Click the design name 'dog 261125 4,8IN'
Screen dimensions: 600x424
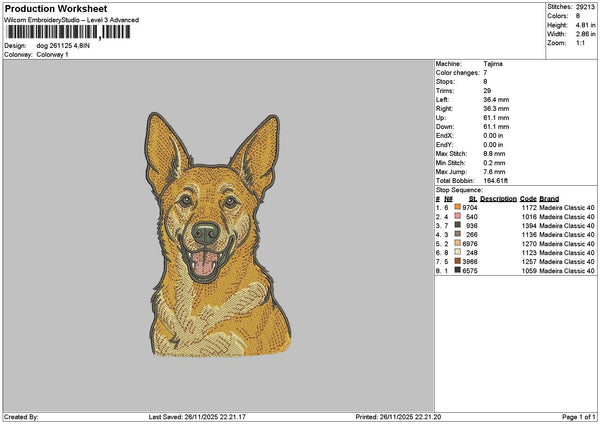tap(63, 46)
